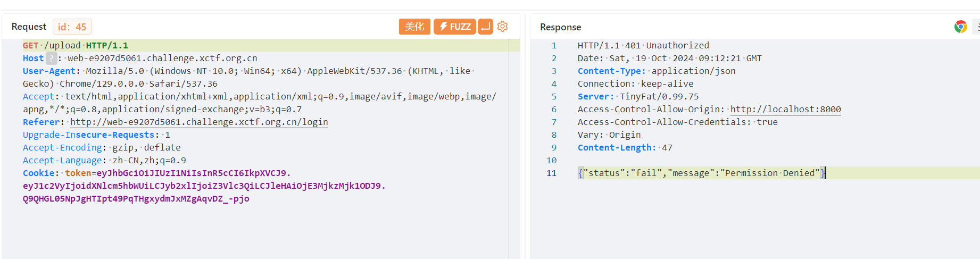Image resolution: width=980 pixels, height=259 pixels.
Task: Click the HTTP/1.1 401 Unauthorized status line
Action: tap(643, 45)
